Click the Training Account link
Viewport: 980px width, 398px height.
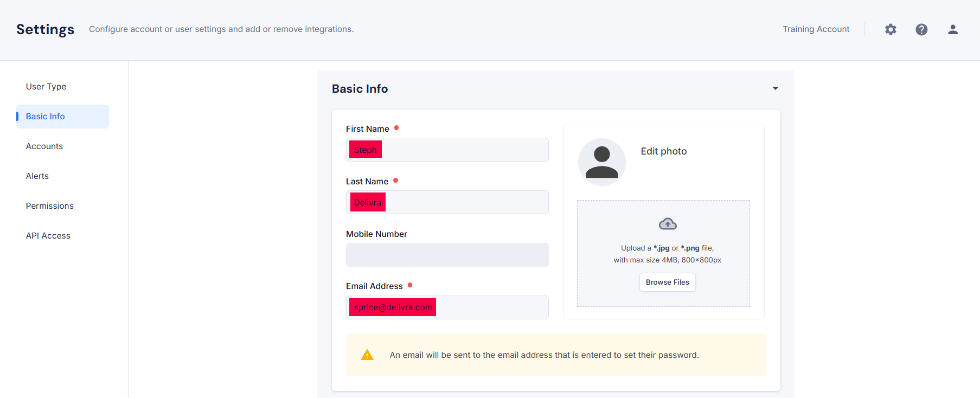pos(816,29)
